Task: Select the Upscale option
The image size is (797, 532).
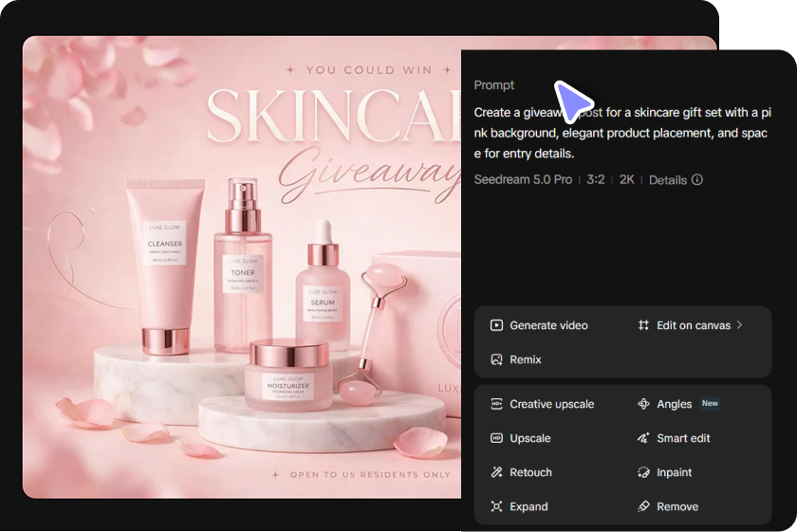Action: coord(529,438)
